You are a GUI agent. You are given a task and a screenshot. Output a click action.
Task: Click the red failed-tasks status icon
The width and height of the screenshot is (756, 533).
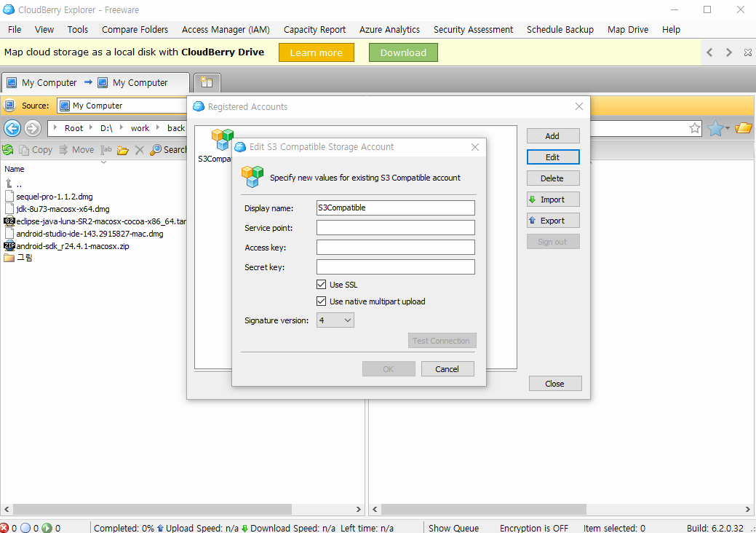[x=4, y=528]
